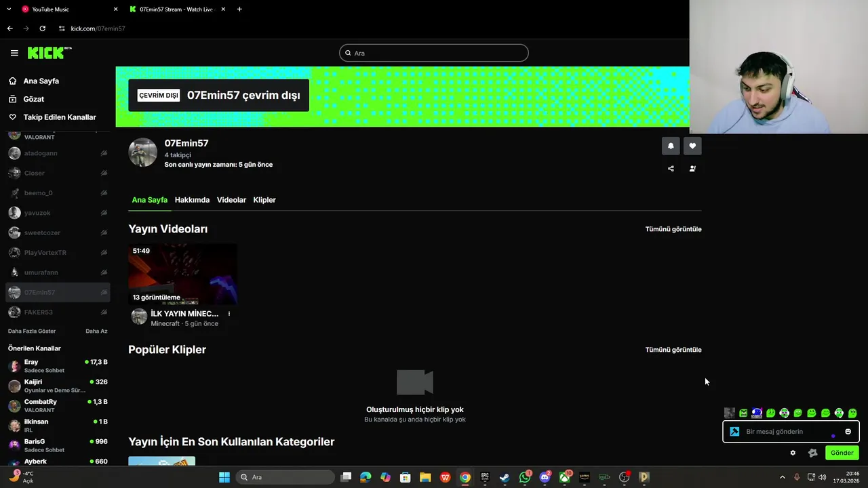Open Epic Games from the taskbar
Viewport: 868px width, 488px height.
(x=485, y=477)
